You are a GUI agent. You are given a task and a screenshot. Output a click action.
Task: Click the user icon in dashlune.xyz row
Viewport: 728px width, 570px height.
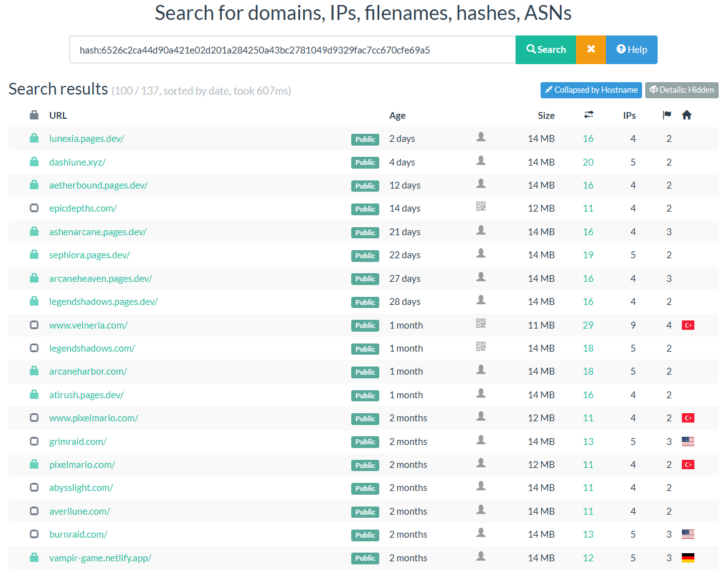[481, 161]
